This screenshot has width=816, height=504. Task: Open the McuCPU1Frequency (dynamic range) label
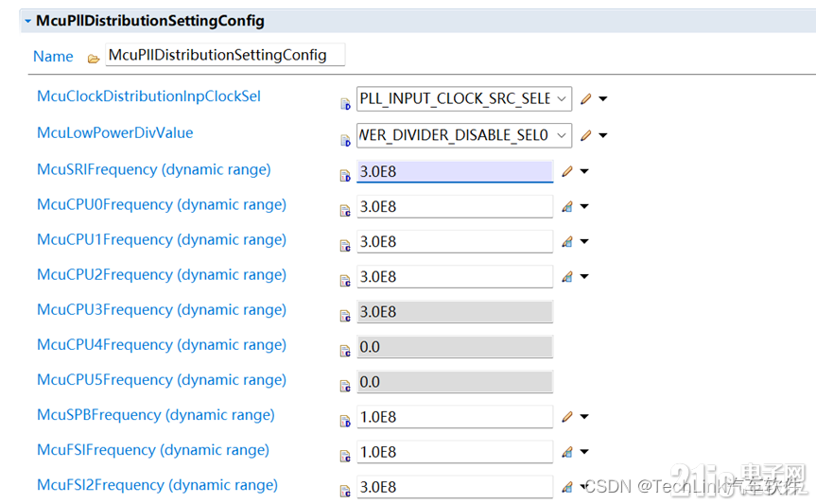162,239
